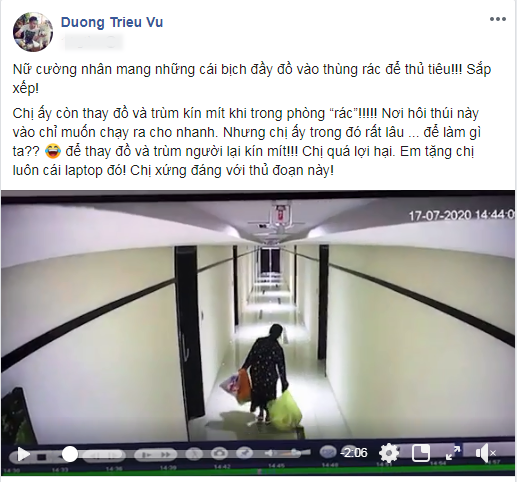
Task: Click the video date stamp overlay
Action: pyautogui.click(x=462, y=215)
